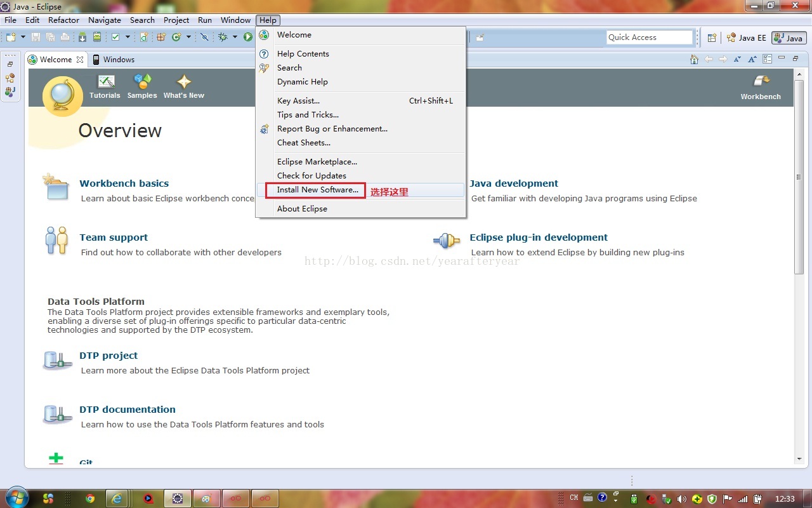812x508 pixels.
Task: Click the Internet Explorer taskbar icon
Action: pos(117,498)
